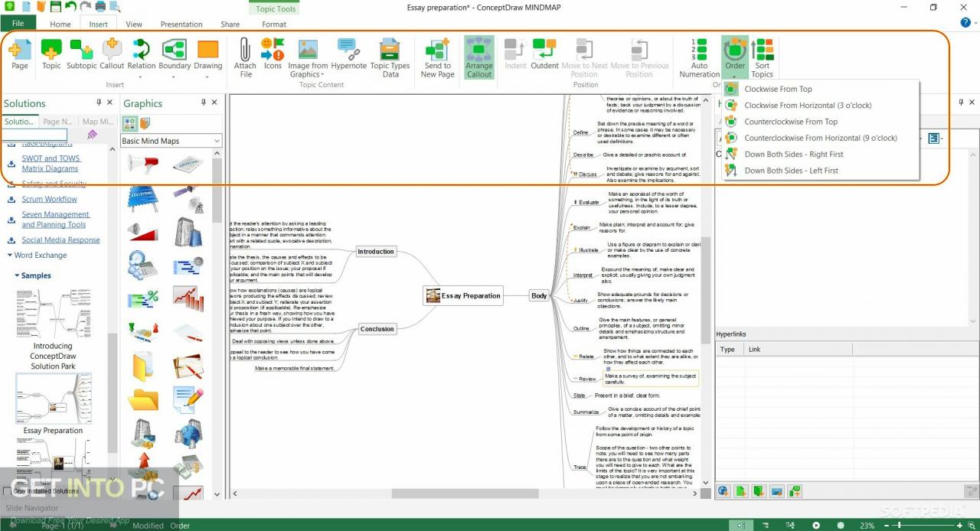980x531 pixels.
Task: Redo the last action
Action: pos(85,7)
